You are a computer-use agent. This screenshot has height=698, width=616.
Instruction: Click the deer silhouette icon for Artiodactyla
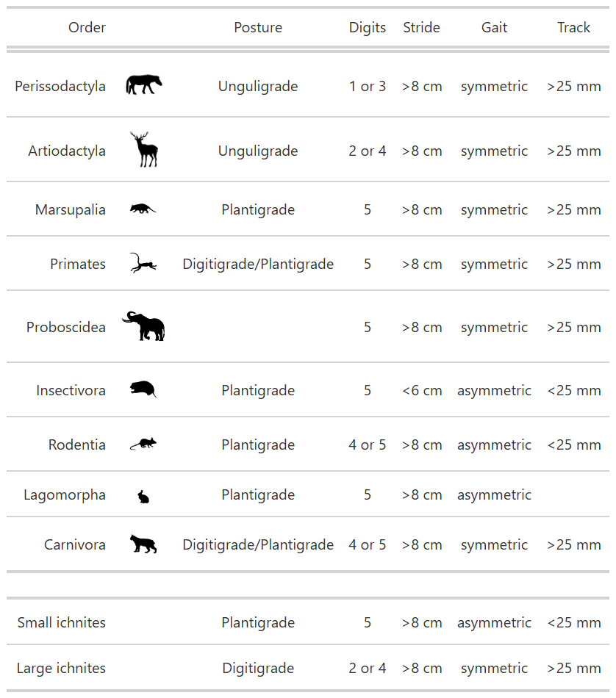pos(144,150)
